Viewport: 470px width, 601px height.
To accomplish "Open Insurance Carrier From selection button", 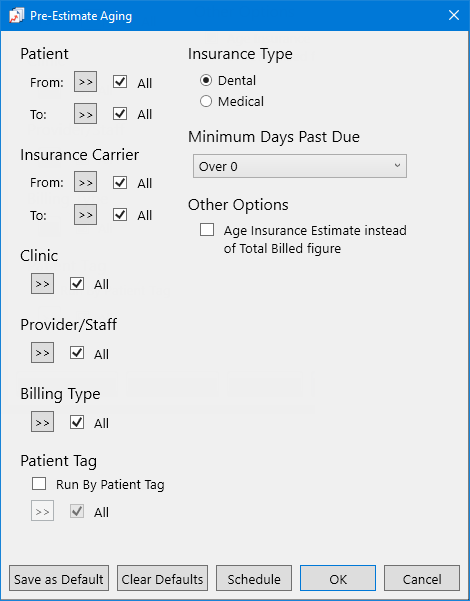I will coord(85,182).
